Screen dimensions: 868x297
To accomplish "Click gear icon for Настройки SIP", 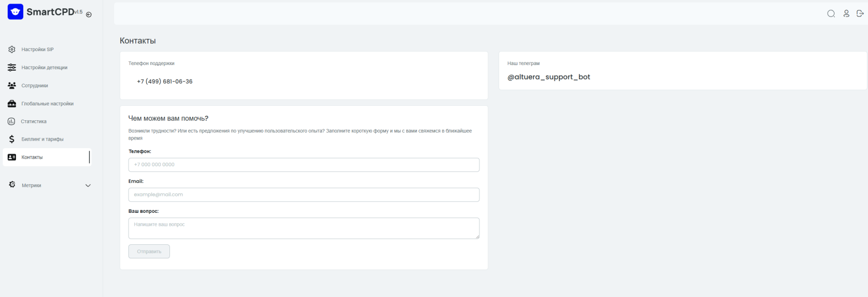I will [12, 50].
